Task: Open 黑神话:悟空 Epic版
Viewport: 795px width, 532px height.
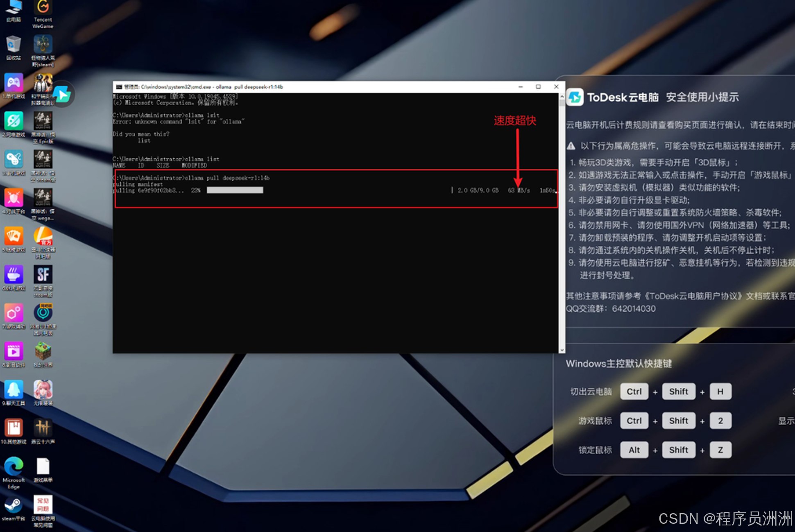Action: coord(43,121)
